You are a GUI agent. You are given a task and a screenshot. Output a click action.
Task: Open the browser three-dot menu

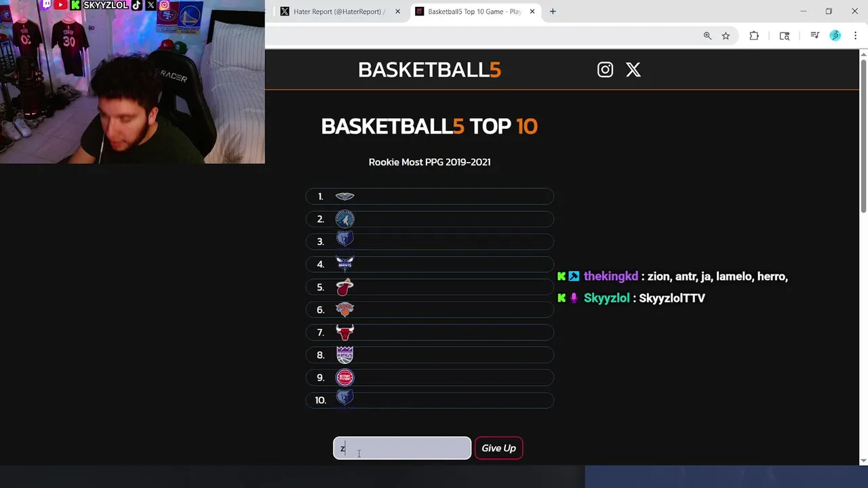pos(855,36)
